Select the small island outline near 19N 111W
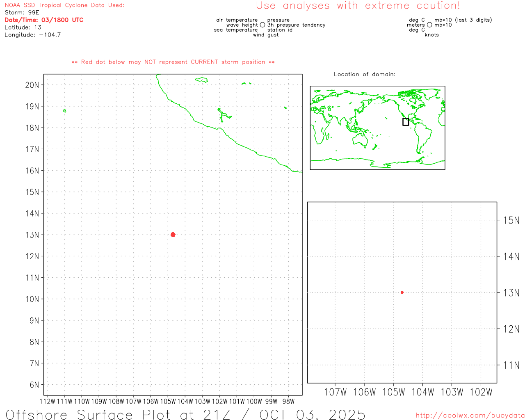The width and height of the screenshot is (525, 420). [64, 110]
